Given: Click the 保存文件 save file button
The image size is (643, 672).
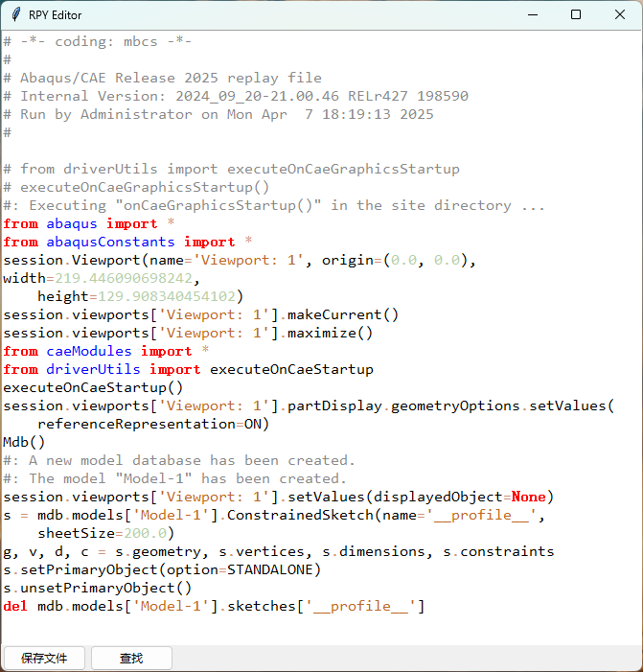Looking at the screenshot, I should click(x=44, y=658).
